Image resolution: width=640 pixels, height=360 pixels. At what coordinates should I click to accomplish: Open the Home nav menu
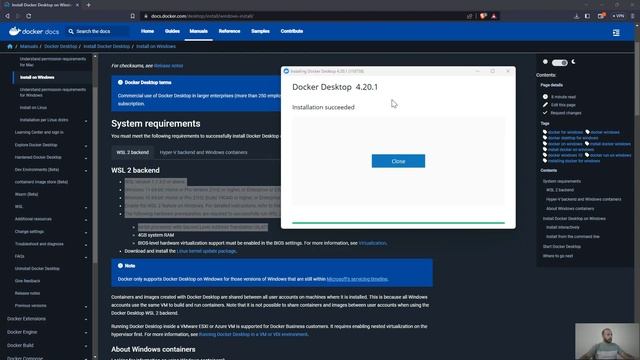point(147,31)
